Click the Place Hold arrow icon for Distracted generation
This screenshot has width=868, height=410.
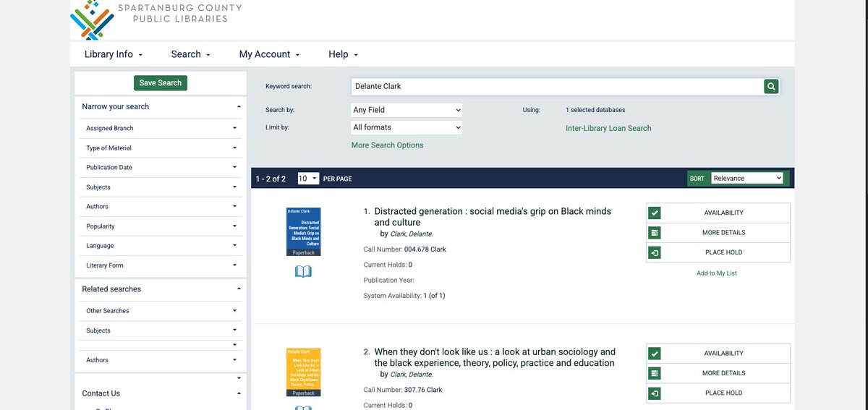coord(654,252)
